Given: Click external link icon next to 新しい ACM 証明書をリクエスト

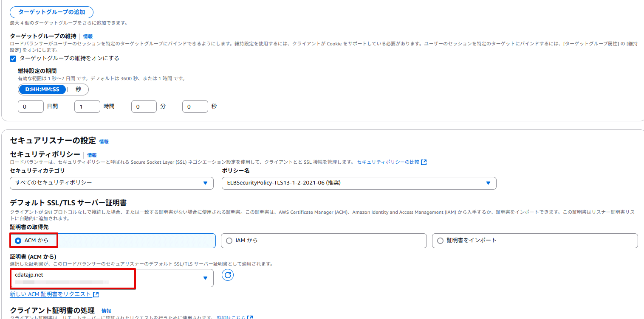Looking at the screenshot, I should click(96, 294).
